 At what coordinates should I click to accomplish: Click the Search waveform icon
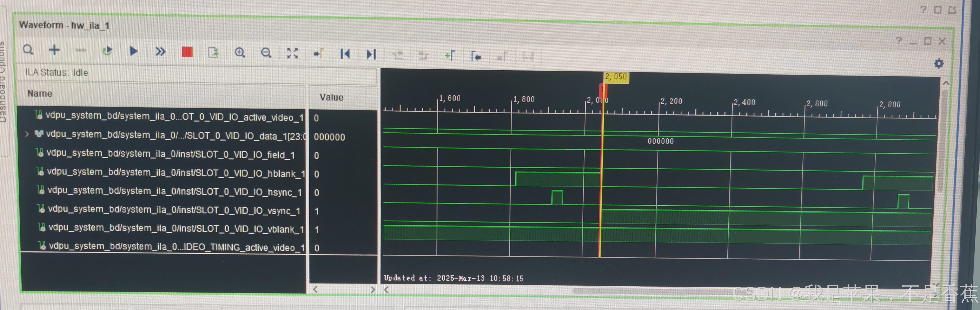pyautogui.click(x=28, y=50)
